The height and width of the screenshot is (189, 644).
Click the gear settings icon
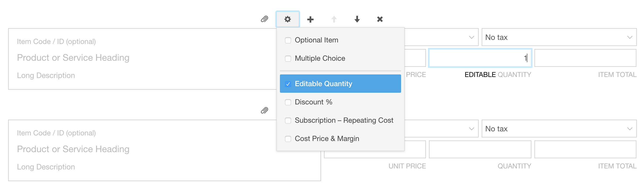288,19
